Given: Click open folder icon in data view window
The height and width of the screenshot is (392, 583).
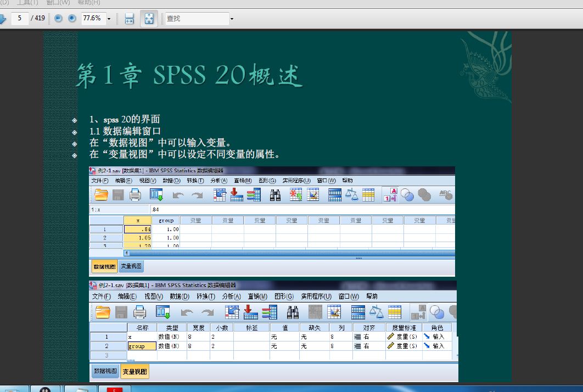Looking at the screenshot, I should pyautogui.click(x=101, y=195).
